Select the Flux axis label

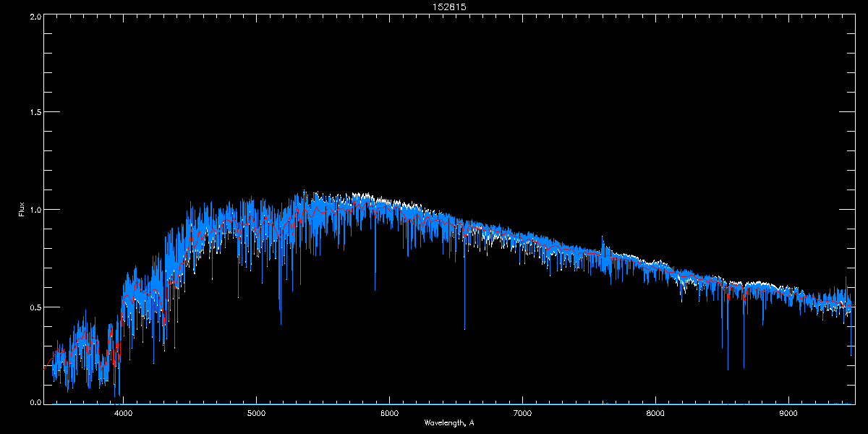pyautogui.click(x=22, y=210)
